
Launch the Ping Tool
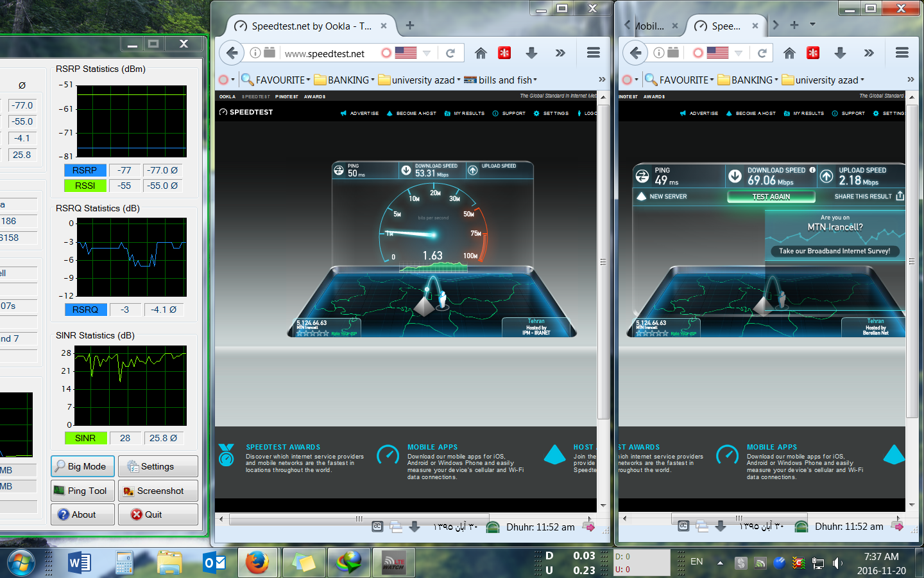[83, 491]
